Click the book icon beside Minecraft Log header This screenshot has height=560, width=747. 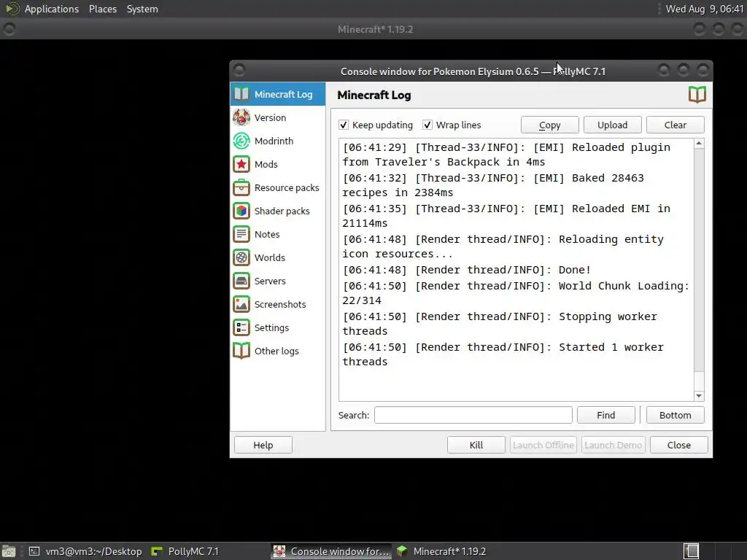pos(697,94)
